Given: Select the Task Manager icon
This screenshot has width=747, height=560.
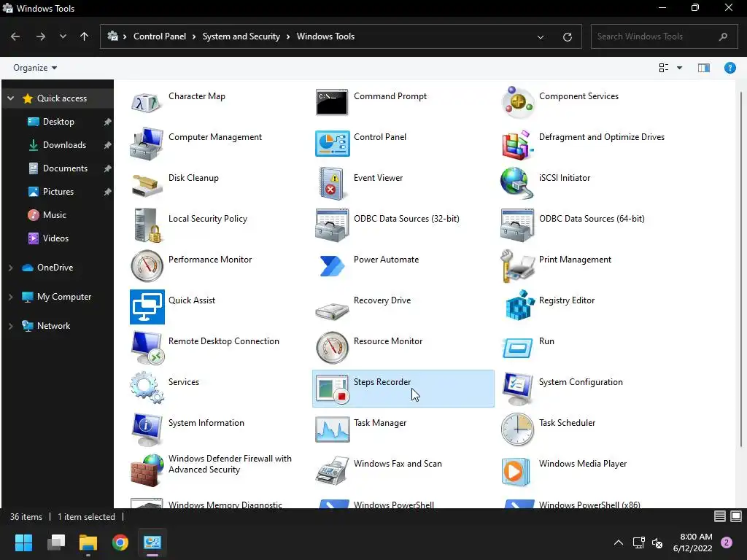Looking at the screenshot, I should pyautogui.click(x=332, y=429).
